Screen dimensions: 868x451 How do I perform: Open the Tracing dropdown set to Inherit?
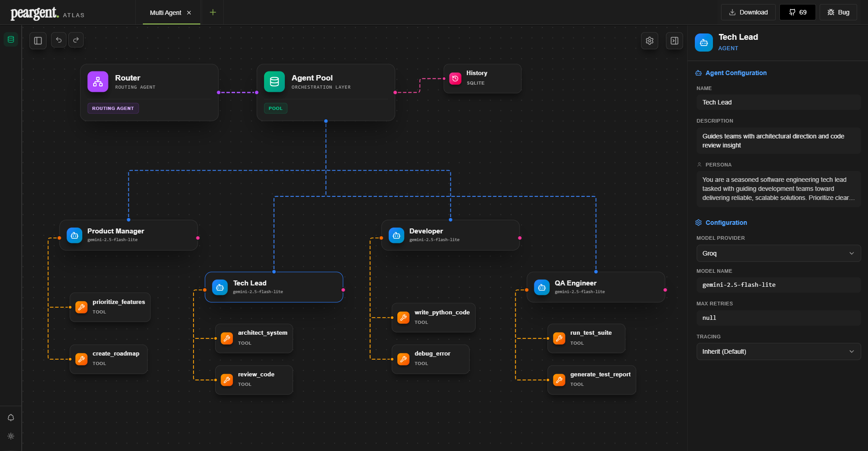point(778,351)
